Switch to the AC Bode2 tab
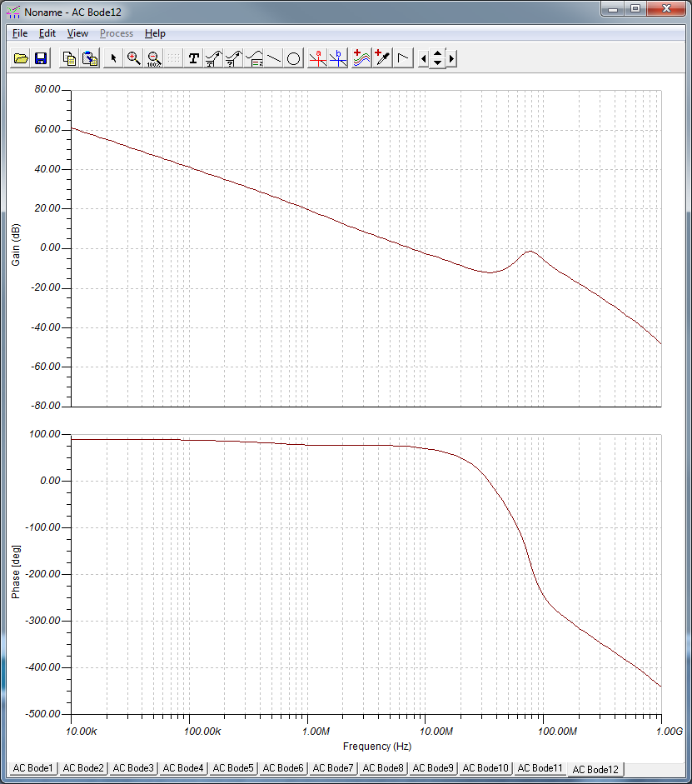The height and width of the screenshot is (784, 692). pyautogui.click(x=83, y=768)
